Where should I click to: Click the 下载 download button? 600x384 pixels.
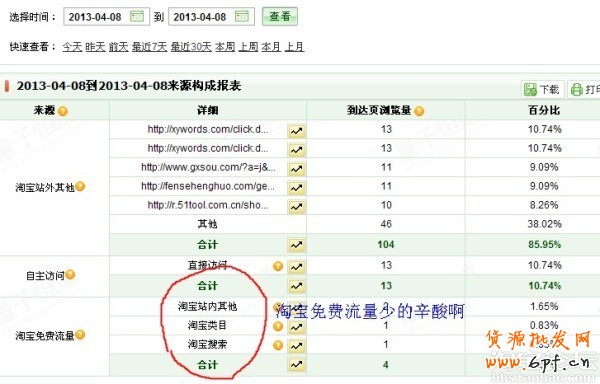coord(542,89)
